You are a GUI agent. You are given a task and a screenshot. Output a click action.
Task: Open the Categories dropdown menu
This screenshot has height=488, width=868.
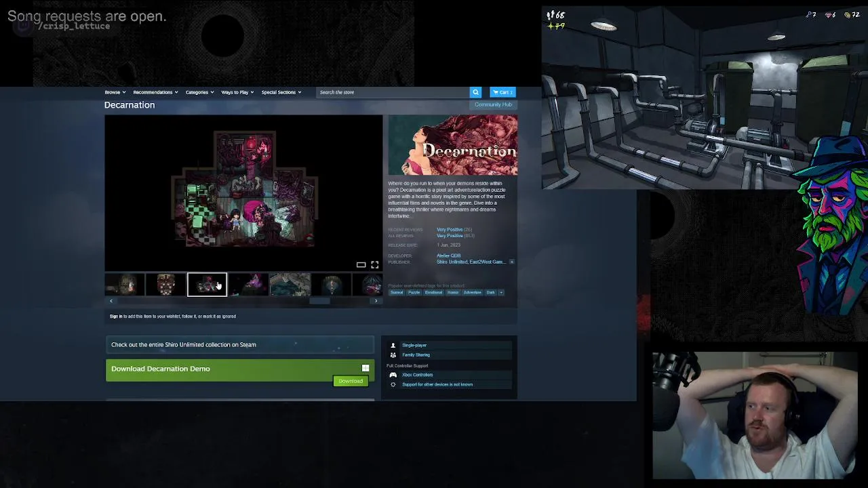tap(199, 92)
